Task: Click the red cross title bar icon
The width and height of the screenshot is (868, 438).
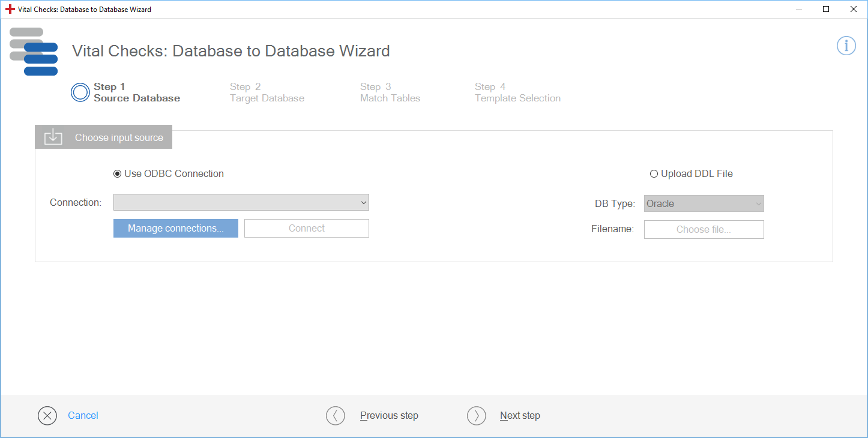Action: 10,10
